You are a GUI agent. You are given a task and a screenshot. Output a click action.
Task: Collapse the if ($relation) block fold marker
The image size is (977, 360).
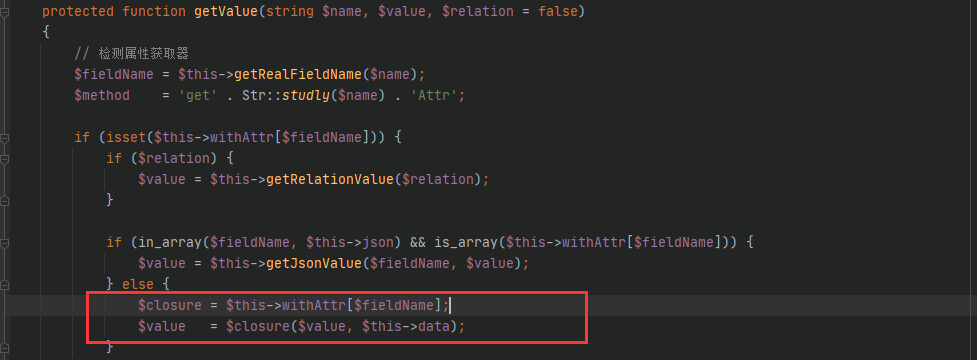pos(4,159)
